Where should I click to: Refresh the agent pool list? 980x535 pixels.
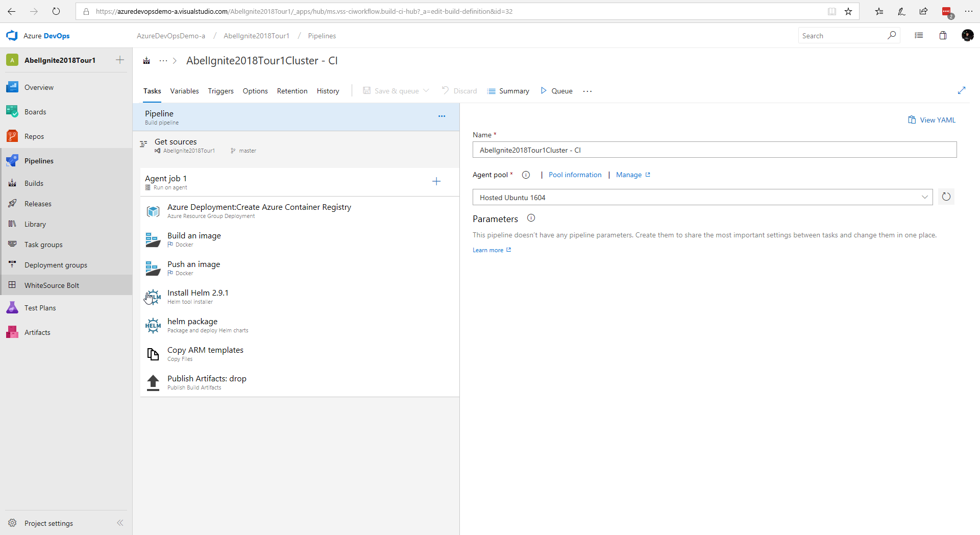[946, 197]
